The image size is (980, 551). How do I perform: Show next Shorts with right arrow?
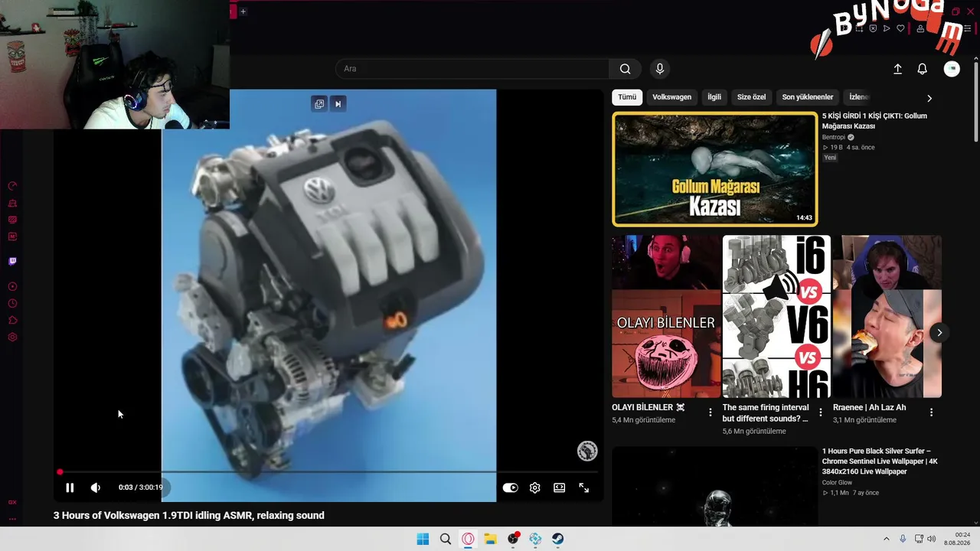pos(939,332)
